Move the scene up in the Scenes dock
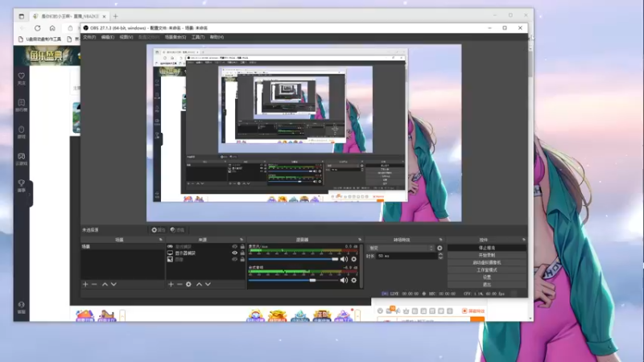 (105, 284)
